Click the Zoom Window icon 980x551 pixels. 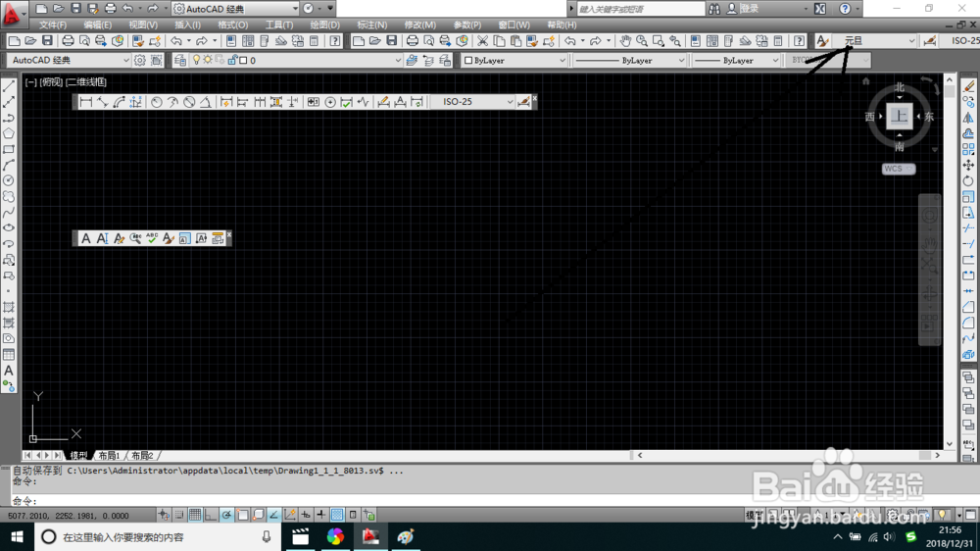point(659,41)
